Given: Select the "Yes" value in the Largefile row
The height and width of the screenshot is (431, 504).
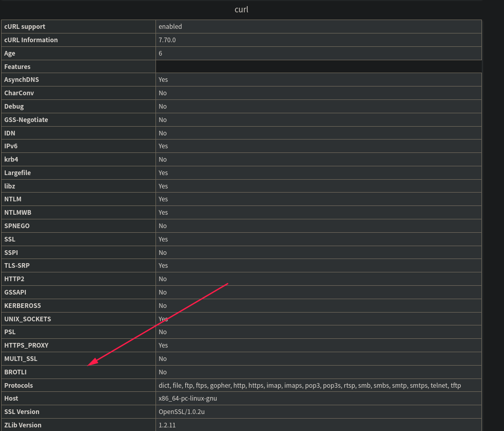Looking at the screenshot, I should (x=163, y=173).
